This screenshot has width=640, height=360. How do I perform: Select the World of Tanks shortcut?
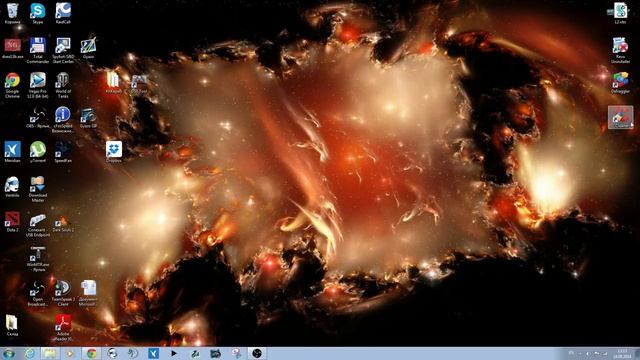(x=63, y=85)
